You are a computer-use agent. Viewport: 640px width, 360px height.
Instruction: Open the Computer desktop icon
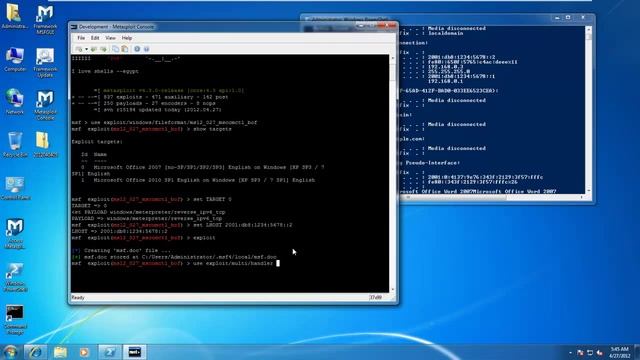(15, 60)
